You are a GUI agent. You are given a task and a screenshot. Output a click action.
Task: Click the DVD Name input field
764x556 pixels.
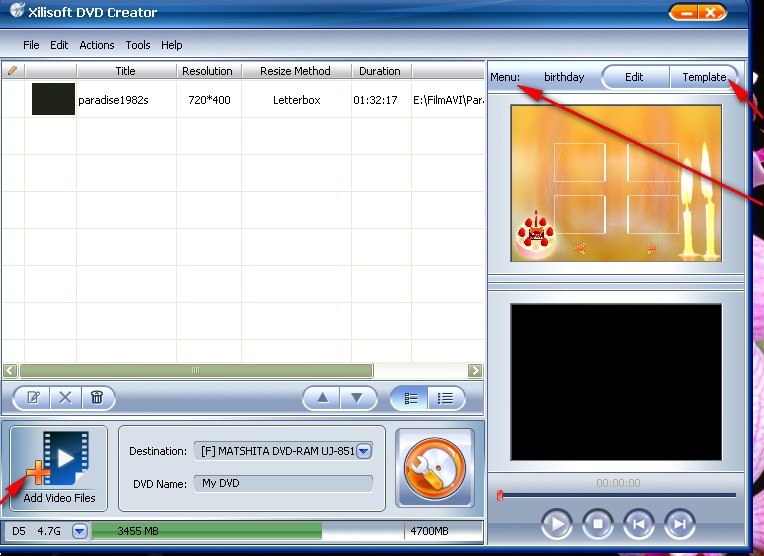pyautogui.click(x=283, y=483)
